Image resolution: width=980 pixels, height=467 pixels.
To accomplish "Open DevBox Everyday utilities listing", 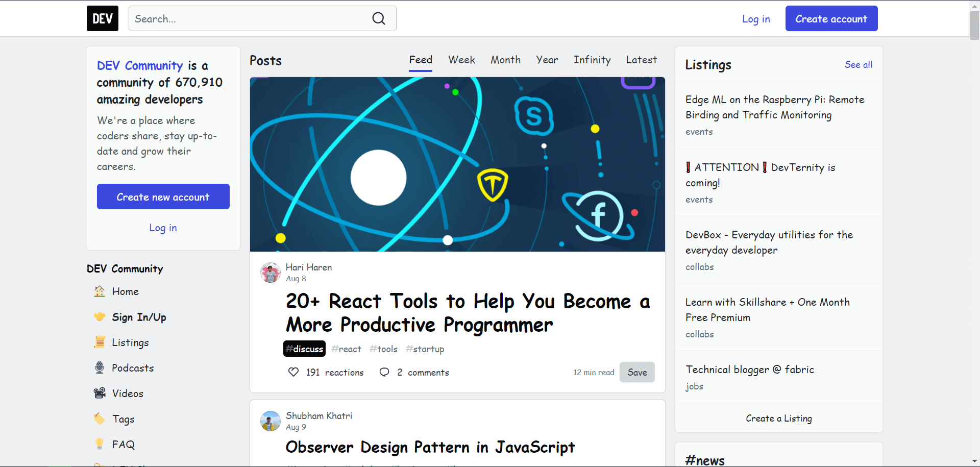I will click(769, 242).
